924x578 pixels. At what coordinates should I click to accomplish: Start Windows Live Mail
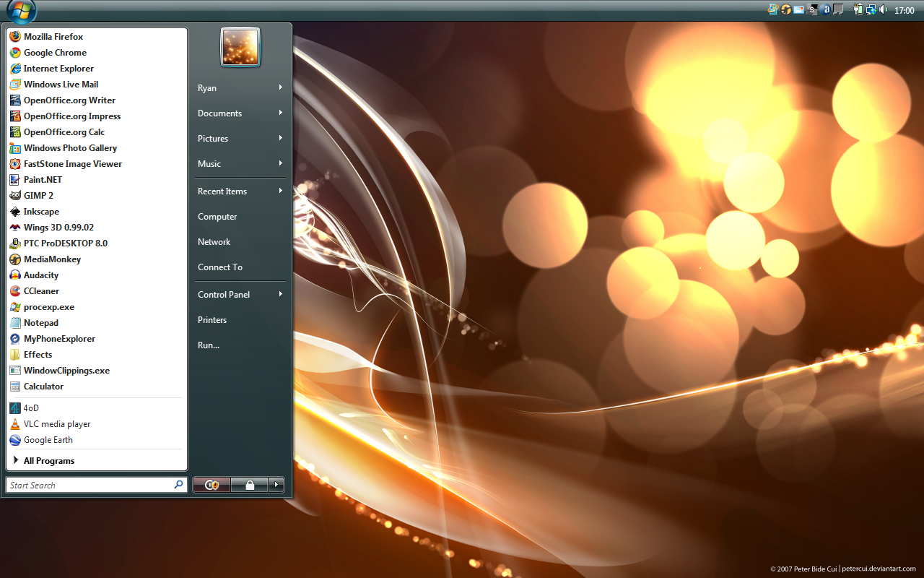coord(97,85)
